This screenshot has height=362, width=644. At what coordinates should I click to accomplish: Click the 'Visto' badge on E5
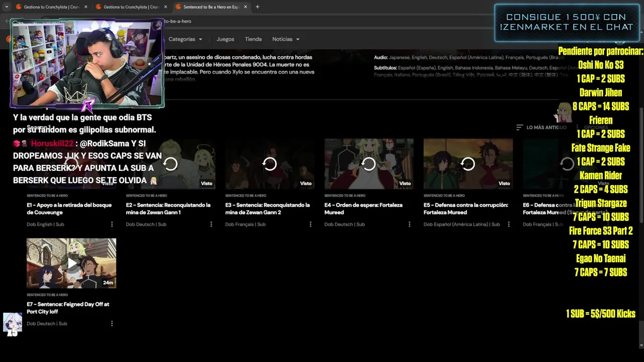(x=504, y=184)
